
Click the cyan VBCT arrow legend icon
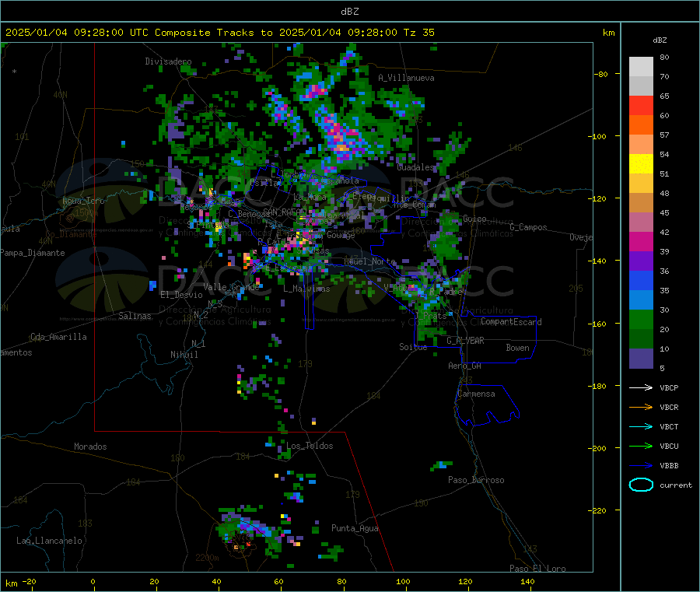point(641,426)
